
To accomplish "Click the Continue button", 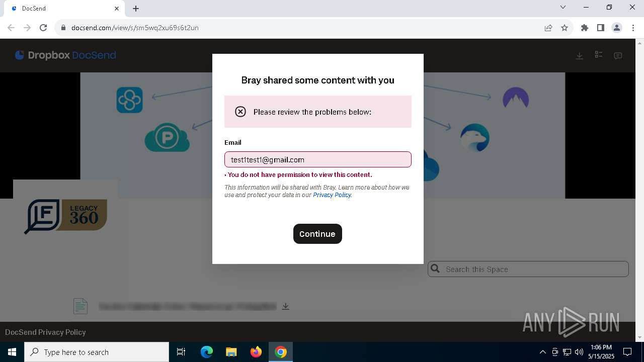I will [317, 234].
